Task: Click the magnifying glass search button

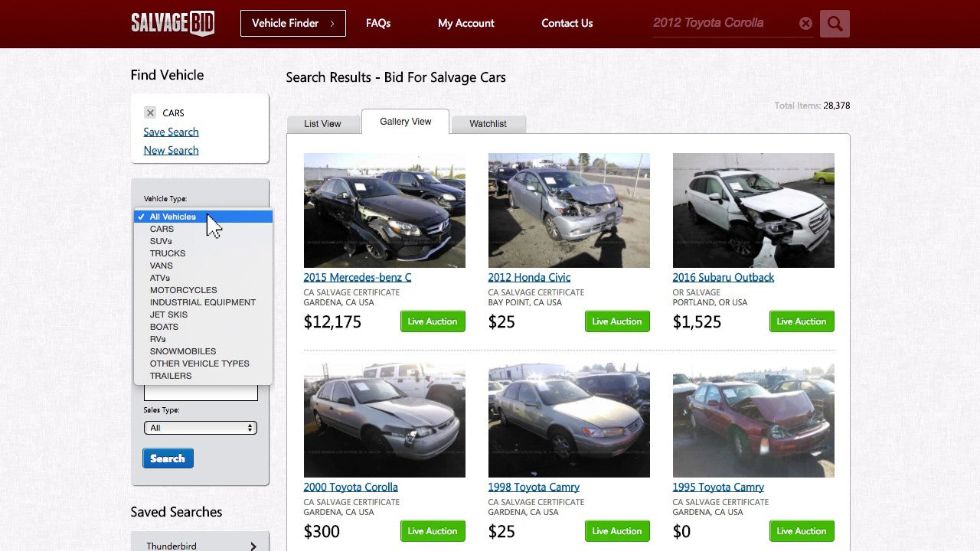Action: 835,24
